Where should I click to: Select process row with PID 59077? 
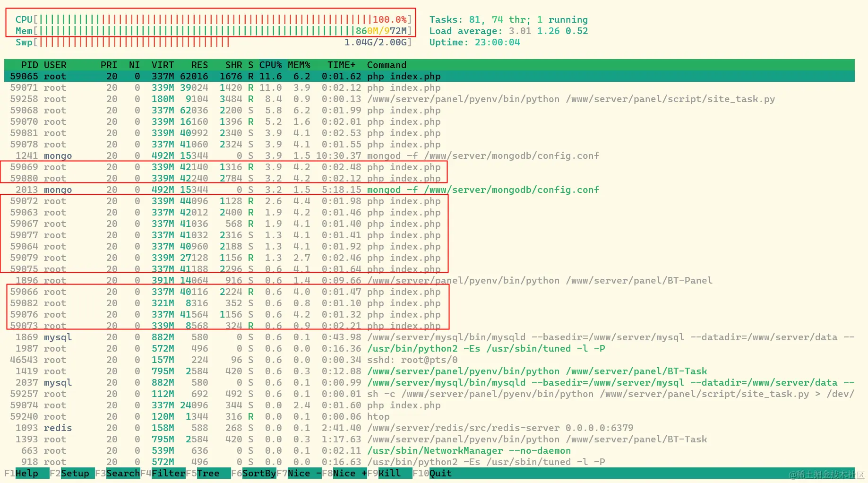(430, 235)
